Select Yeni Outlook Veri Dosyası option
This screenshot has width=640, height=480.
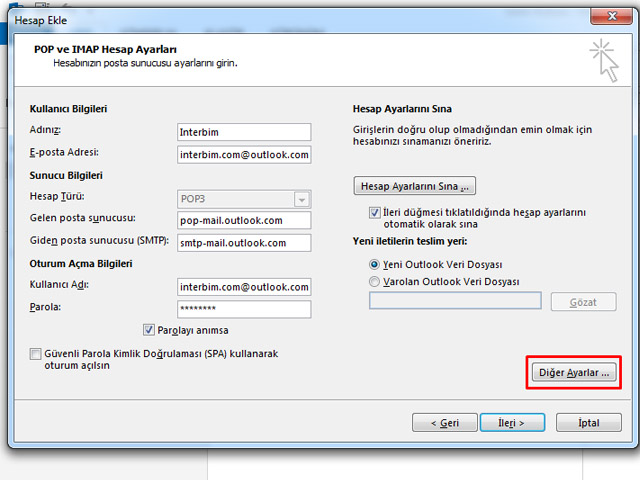(375, 264)
